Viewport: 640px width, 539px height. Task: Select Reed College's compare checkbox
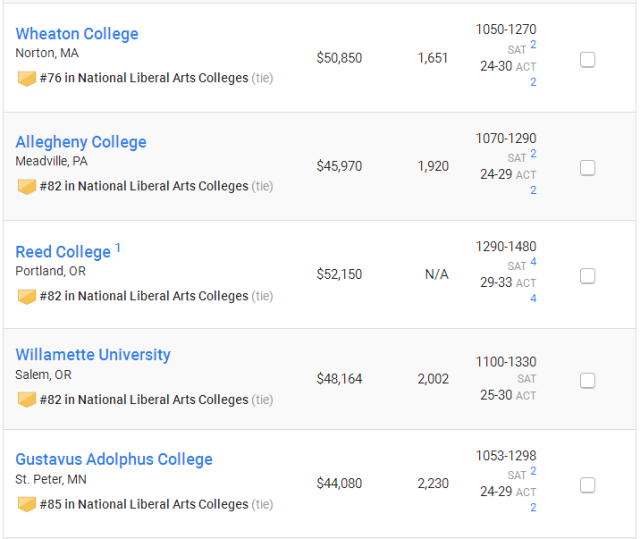coord(587,276)
